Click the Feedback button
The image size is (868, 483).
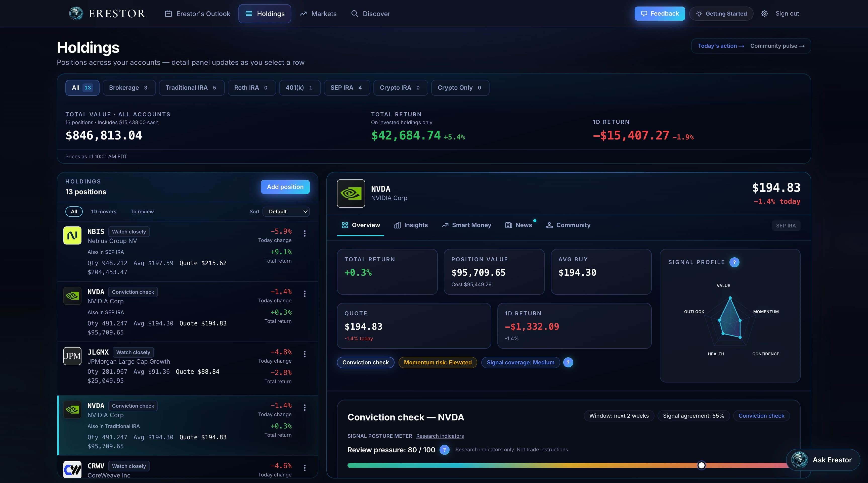660,14
